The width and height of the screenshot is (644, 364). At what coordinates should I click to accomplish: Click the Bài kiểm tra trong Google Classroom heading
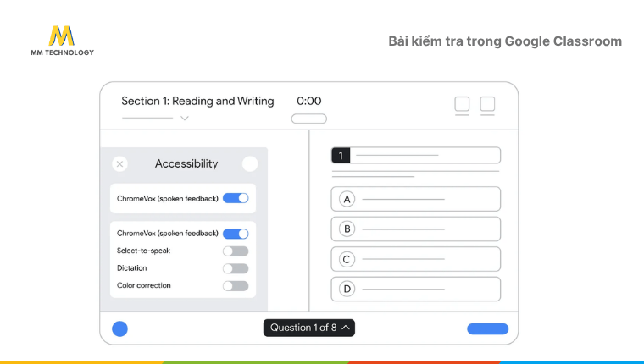(x=505, y=41)
